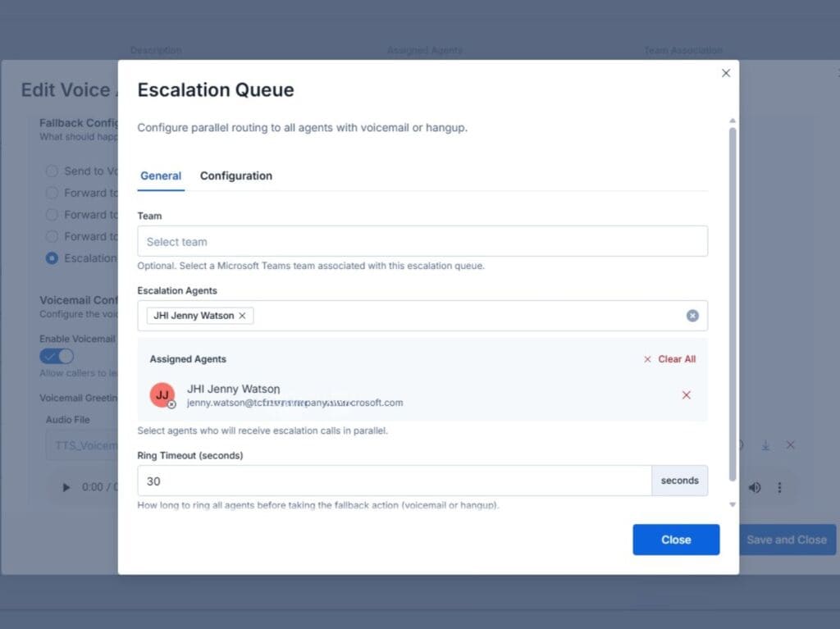The width and height of the screenshot is (840, 629).
Task: Select Send to Voicemail radio in background
Action: pyautogui.click(x=52, y=171)
